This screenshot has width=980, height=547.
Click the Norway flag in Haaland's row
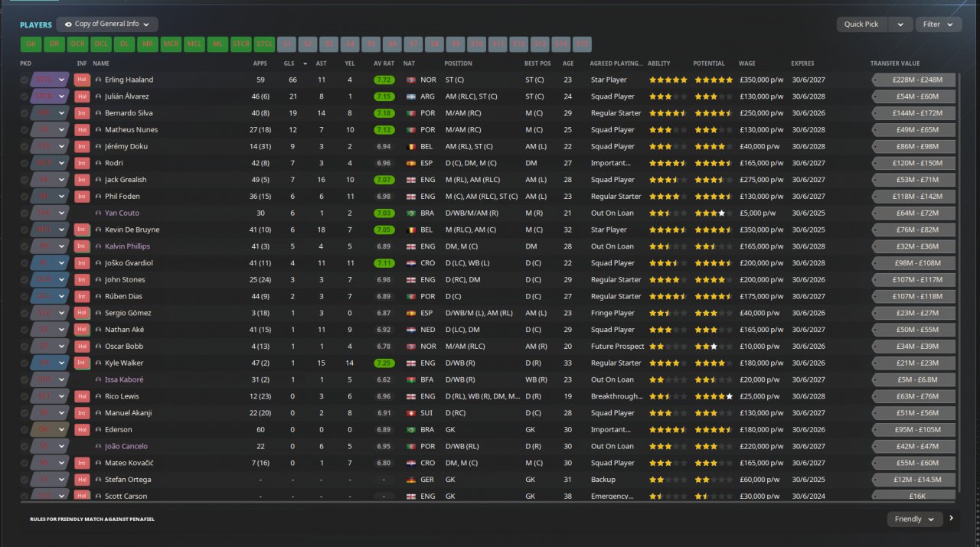[x=410, y=80]
